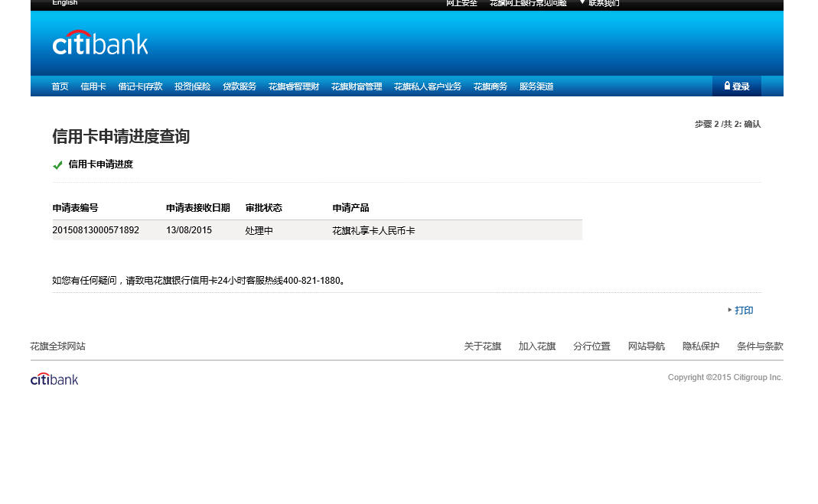Open the 花旗全球网站 footer link
Screen dimensions: 818x504
coord(58,346)
